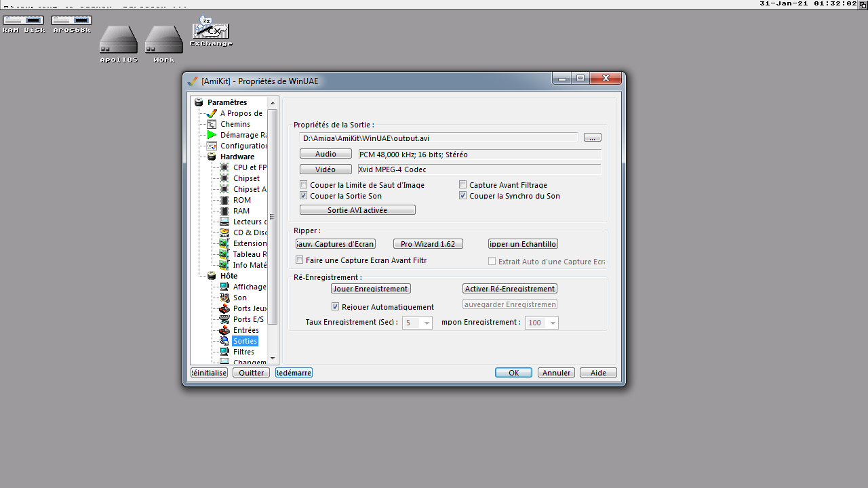868x488 pixels.
Task: Click the green Démarrage Rapide arrow icon
Action: (212, 135)
